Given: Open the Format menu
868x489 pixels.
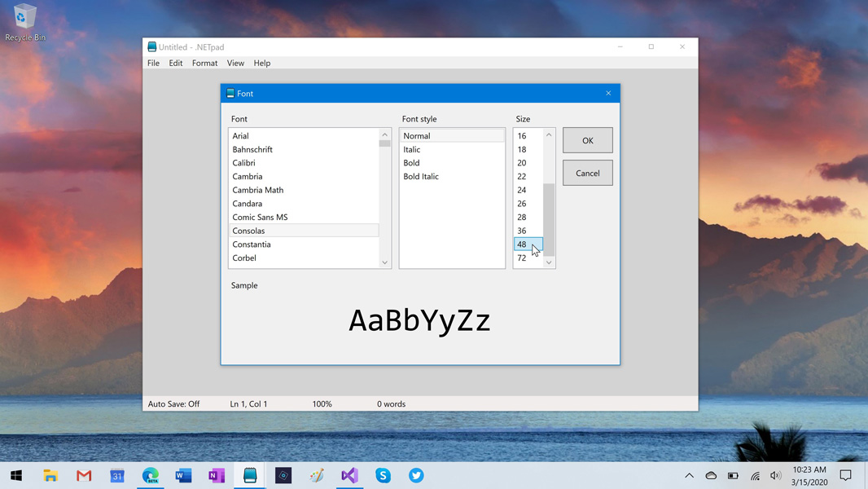Looking at the screenshot, I should tap(204, 63).
